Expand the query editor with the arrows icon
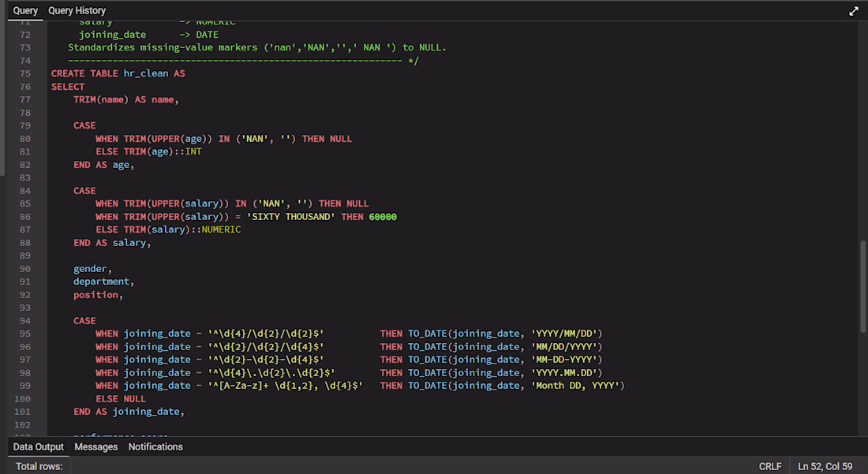The image size is (868, 474). coord(854,11)
